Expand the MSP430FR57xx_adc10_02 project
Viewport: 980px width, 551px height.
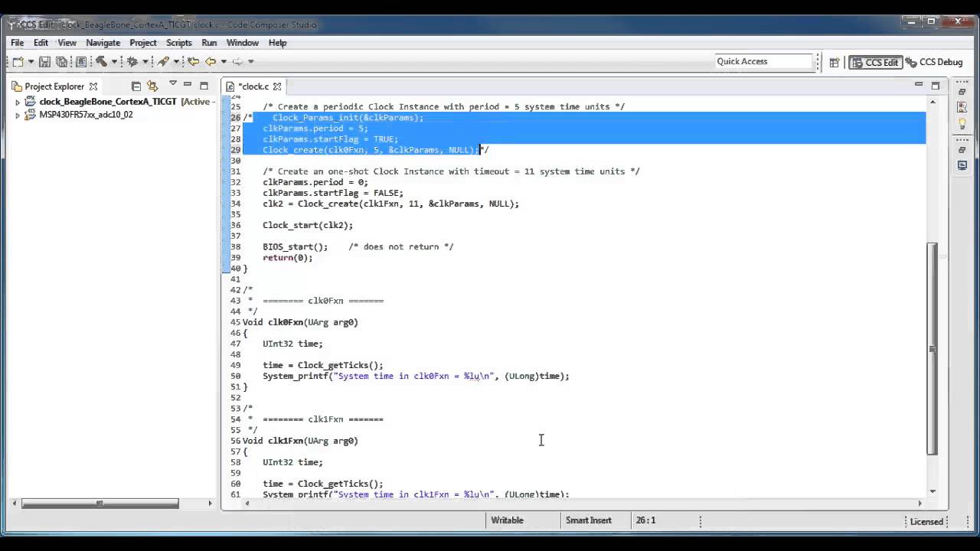(18, 116)
